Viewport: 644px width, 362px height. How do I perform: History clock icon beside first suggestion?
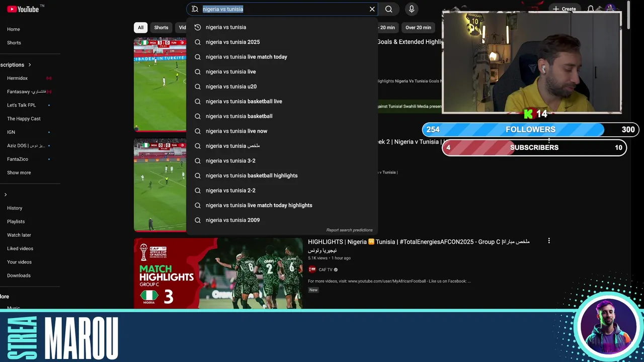[198, 27]
